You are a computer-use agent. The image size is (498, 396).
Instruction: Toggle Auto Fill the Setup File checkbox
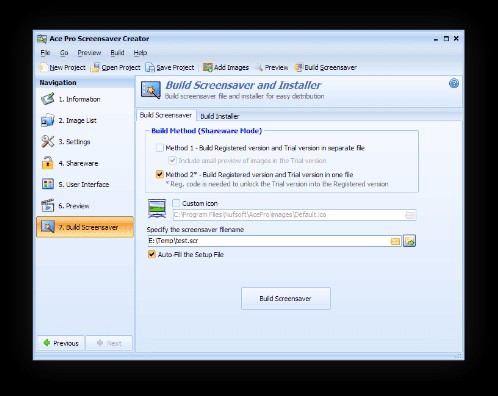tap(152, 254)
